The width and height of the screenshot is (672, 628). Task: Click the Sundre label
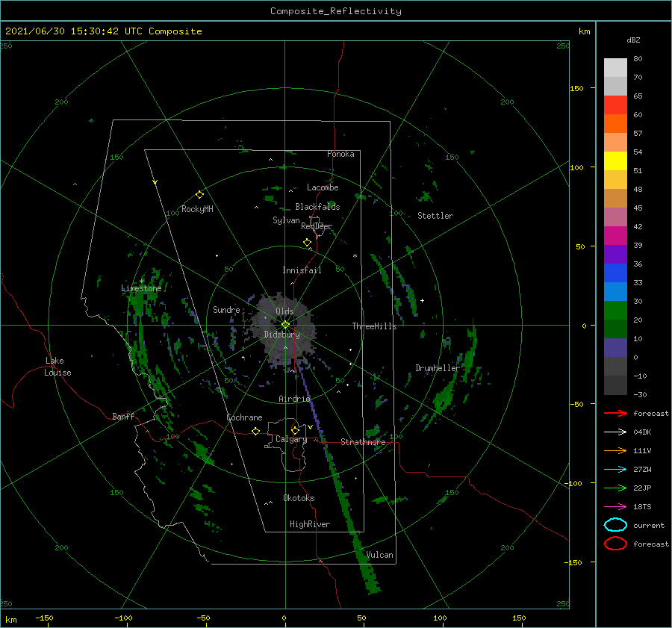[226, 309]
